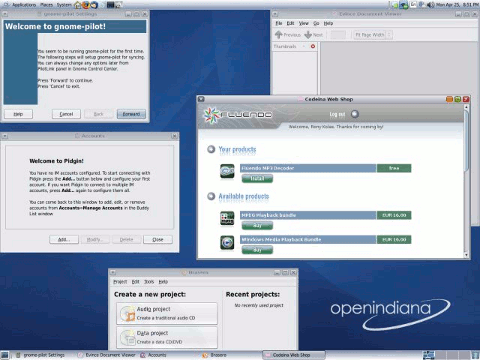Launch Firefox from the top panel
Viewport: 480px width, 360px height.
[86, 5]
